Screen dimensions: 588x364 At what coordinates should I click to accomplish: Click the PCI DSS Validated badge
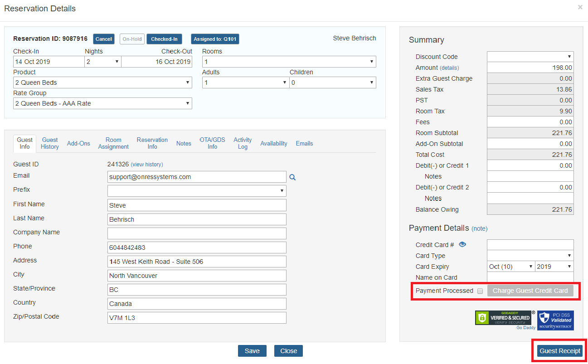pyautogui.click(x=555, y=320)
